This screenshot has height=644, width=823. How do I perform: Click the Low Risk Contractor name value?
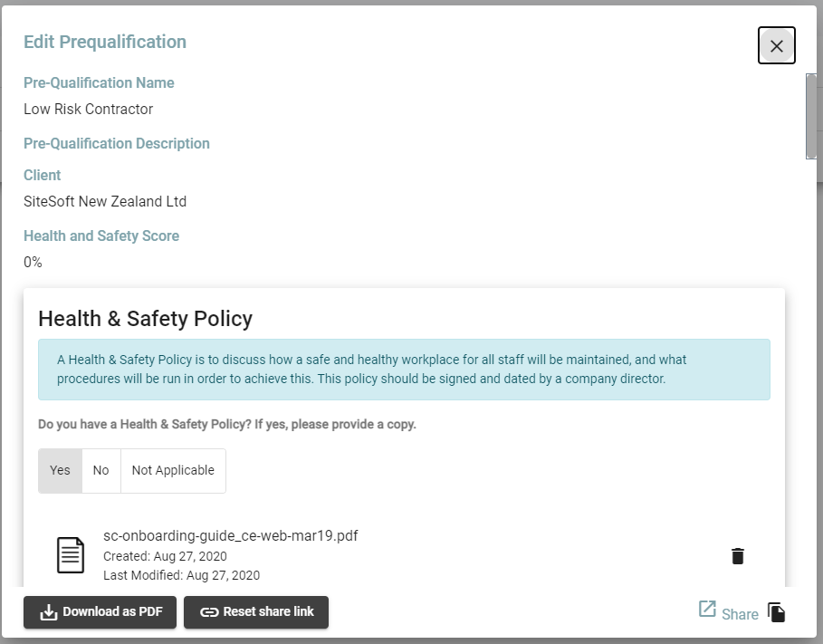point(89,109)
